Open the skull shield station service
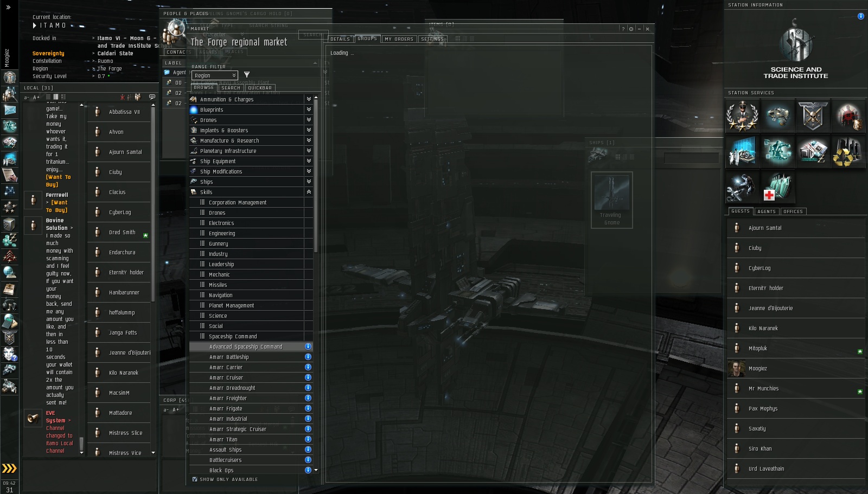This screenshot has height=494, width=868. coord(813,116)
